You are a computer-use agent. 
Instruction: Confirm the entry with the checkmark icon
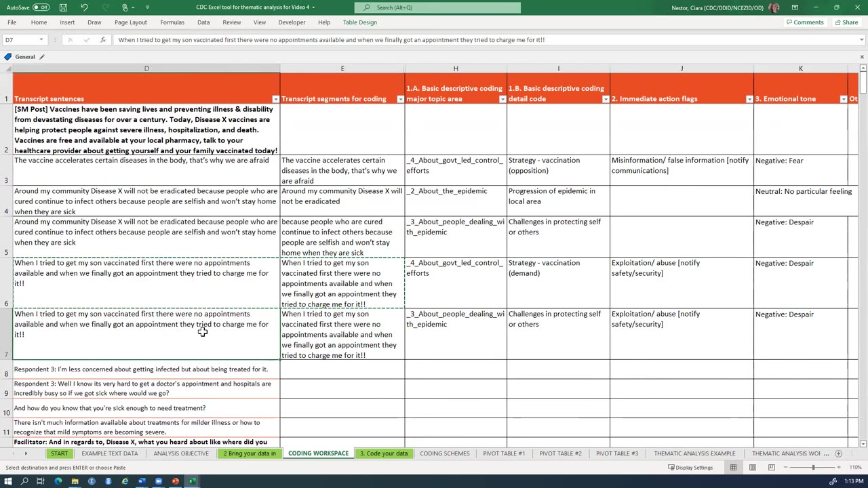click(86, 40)
